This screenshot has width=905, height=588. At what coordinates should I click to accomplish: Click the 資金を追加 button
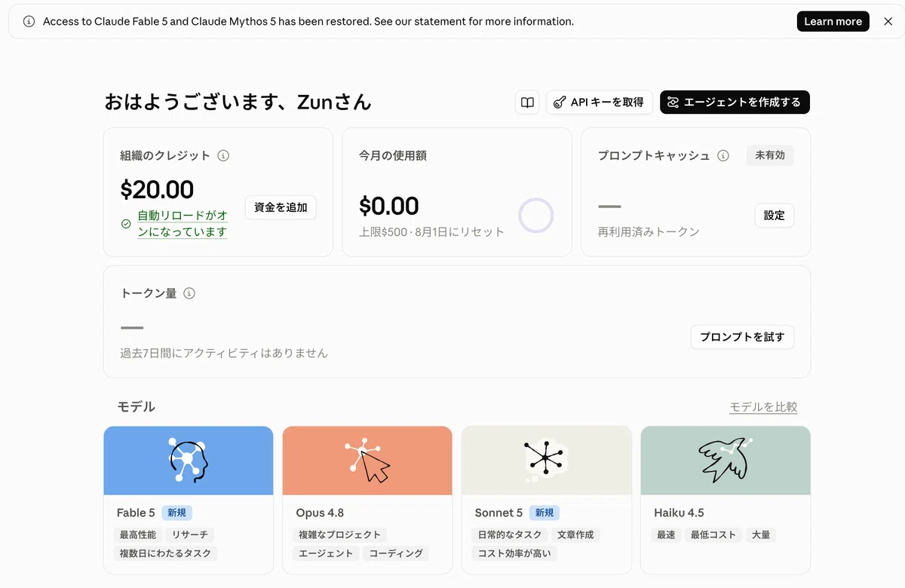[281, 207]
